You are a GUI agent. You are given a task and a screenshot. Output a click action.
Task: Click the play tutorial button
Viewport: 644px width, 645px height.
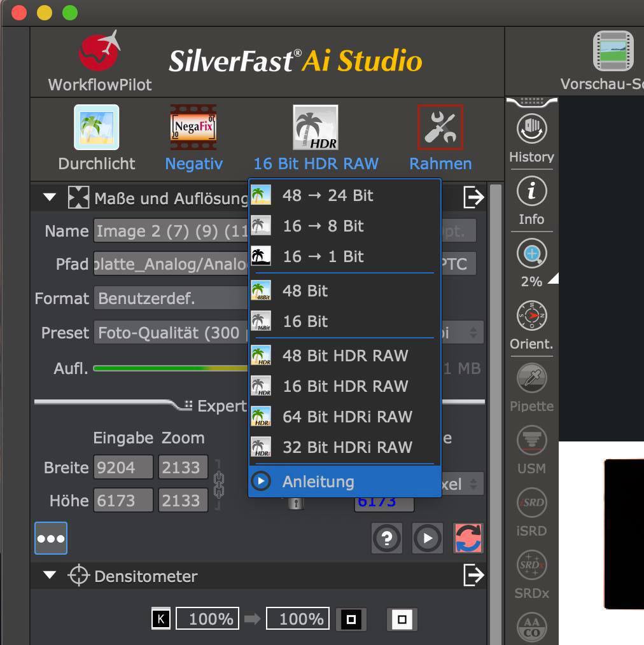(428, 538)
